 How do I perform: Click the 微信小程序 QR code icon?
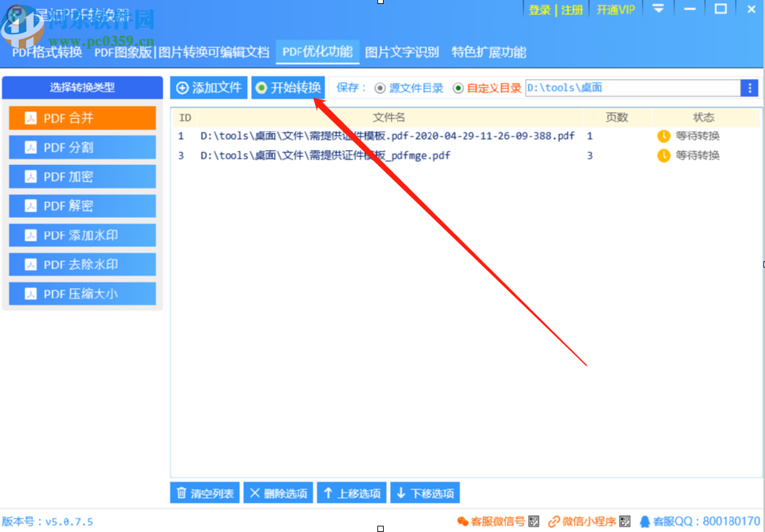(624, 521)
